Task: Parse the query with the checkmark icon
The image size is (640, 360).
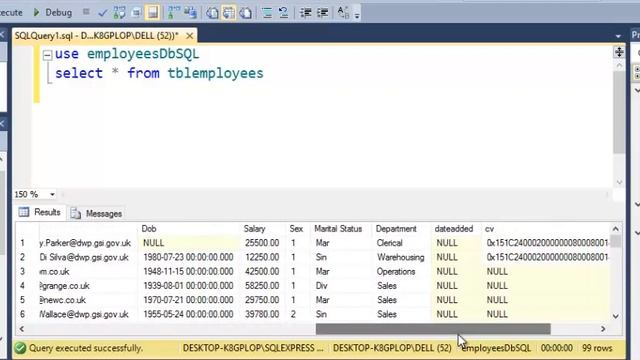Action: coord(102,13)
